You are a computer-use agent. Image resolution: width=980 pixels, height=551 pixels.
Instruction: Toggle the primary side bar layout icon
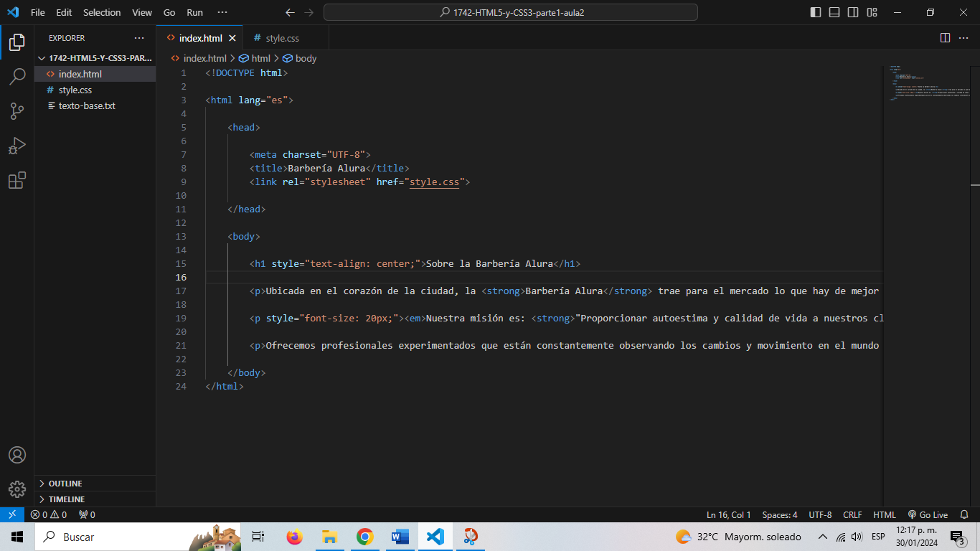816,12
